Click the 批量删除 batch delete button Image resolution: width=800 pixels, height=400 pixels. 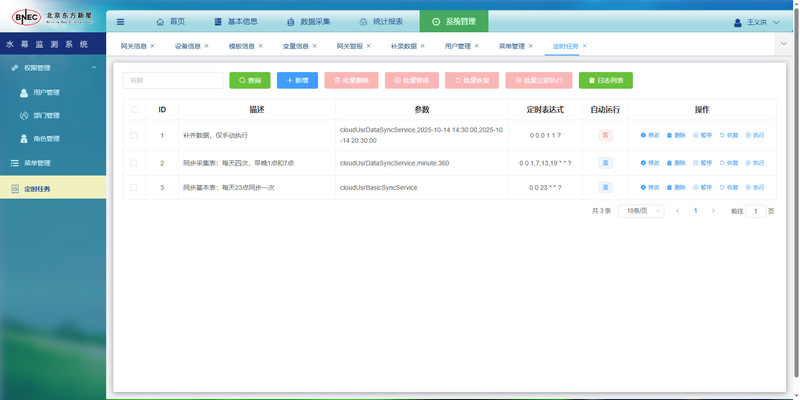point(352,80)
